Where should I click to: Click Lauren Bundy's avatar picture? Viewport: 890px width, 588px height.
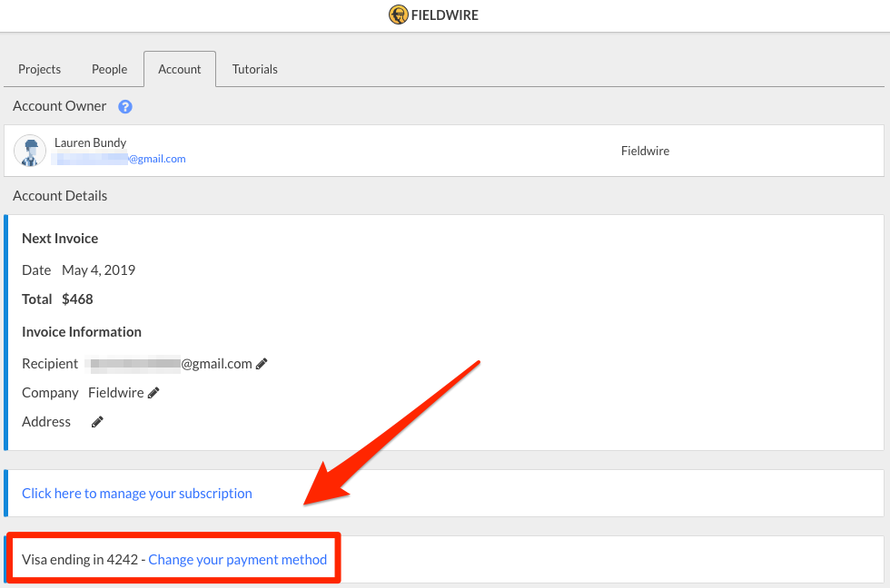tap(29, 151)
